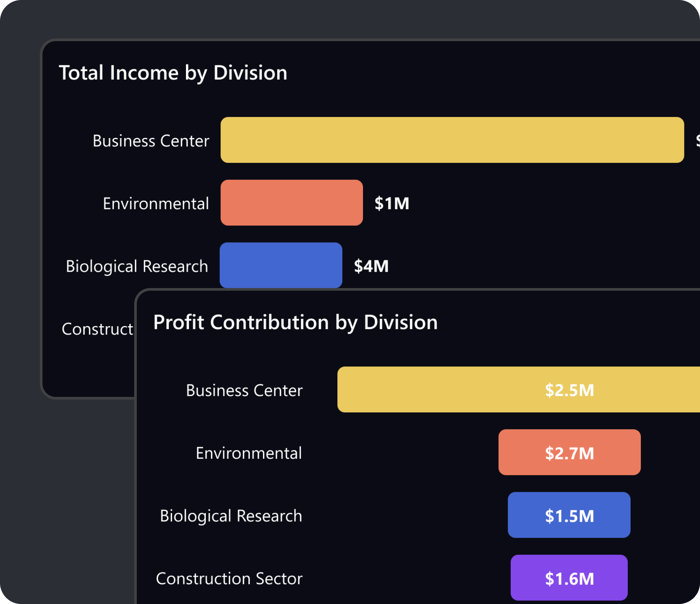Click the Total Income by Division title

[173, 73]
